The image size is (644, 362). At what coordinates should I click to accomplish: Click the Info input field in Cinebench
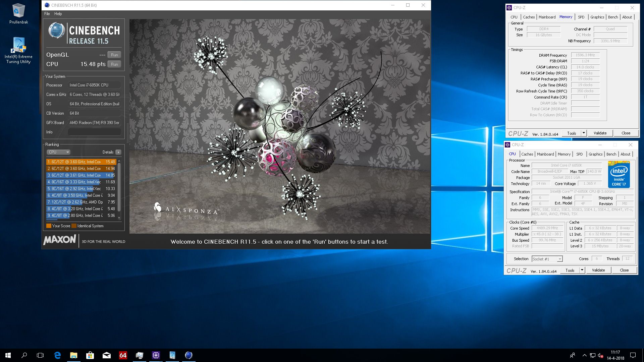click(x=95, y=132)
